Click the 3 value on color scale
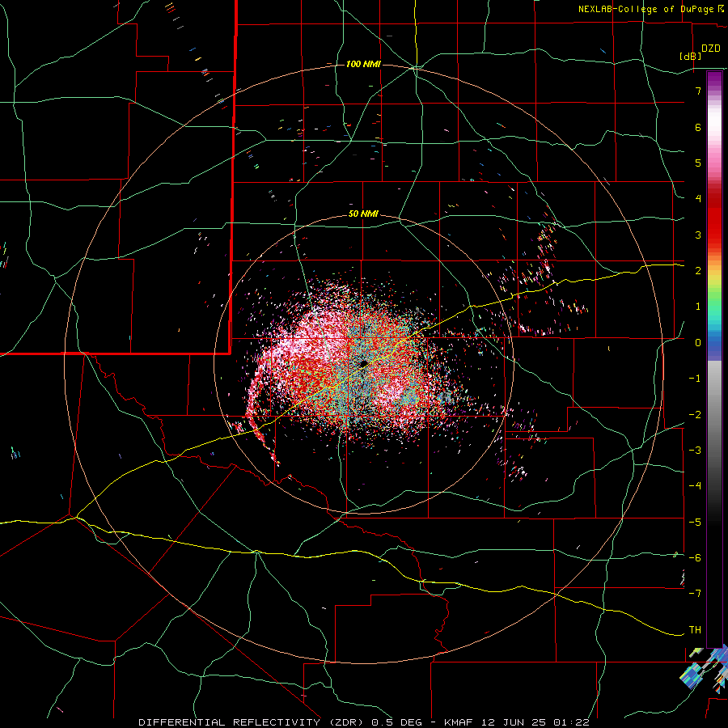This screenshot has width=728, height=728. [x=698, y=235]
